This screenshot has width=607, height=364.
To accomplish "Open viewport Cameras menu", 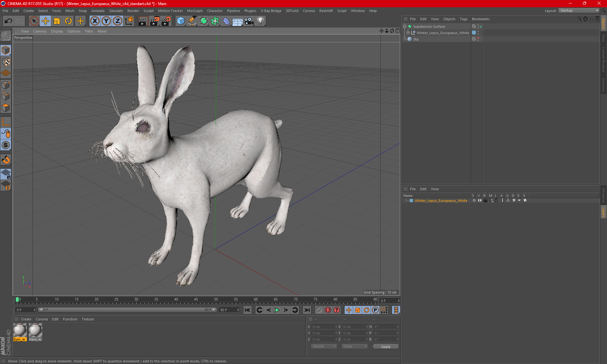I will 40,31.
